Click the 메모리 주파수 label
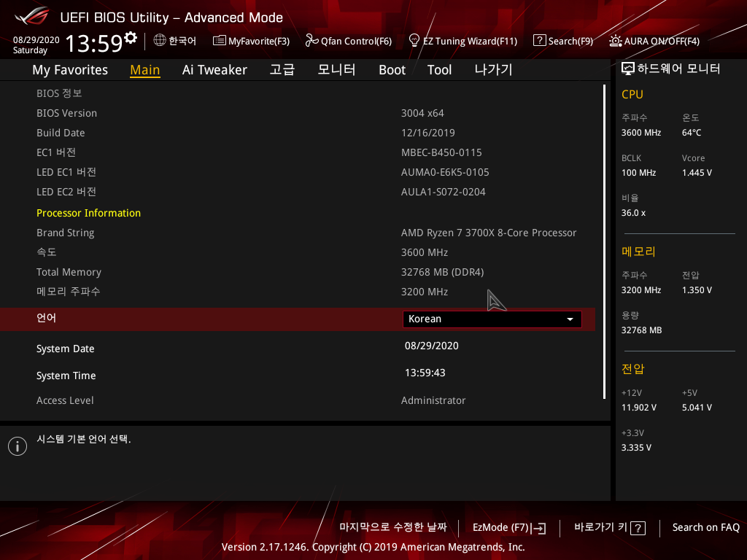The width and height of the screenshot is (747, 560). 68,292
